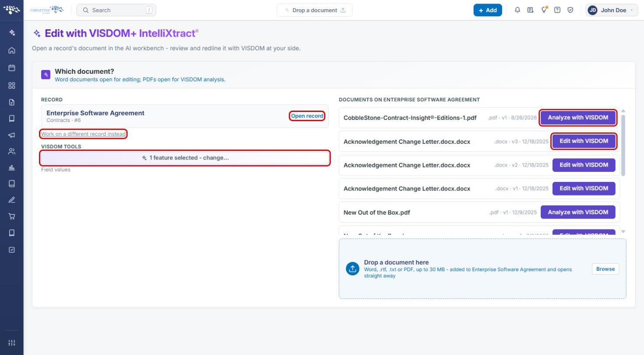This screenshot has width=644, height=355.
Task: Click the 'Field values' text under VISDOM Tools
Action: [x=56, y=170]
